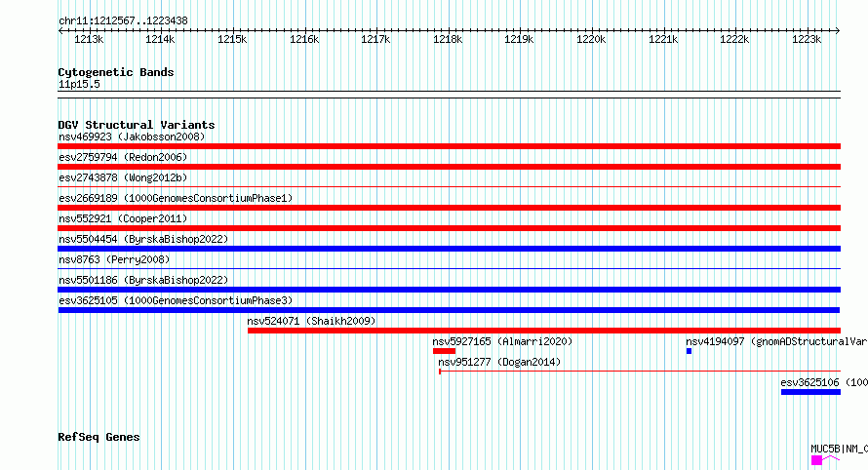This screenshot has width=868, height=470.
Task: Select the small blue square of nsv4194097
Action: [690, 351]
